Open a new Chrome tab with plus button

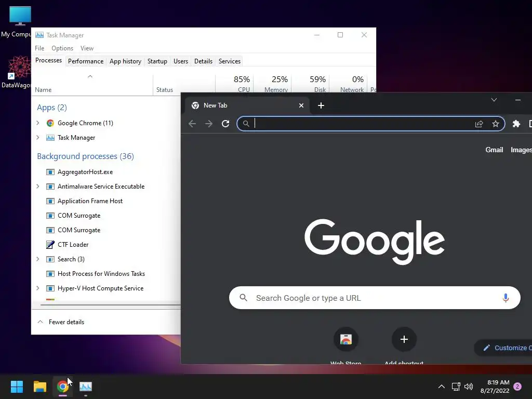(x=321, y=105)
